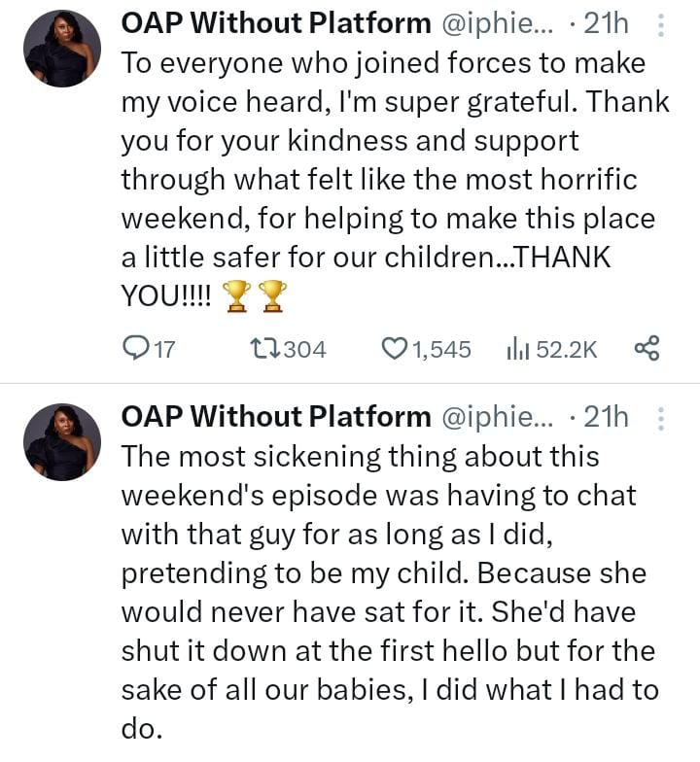Open the tweet about the sickening weekend episode
Screen dimensions: 700x762
(389, 593)
